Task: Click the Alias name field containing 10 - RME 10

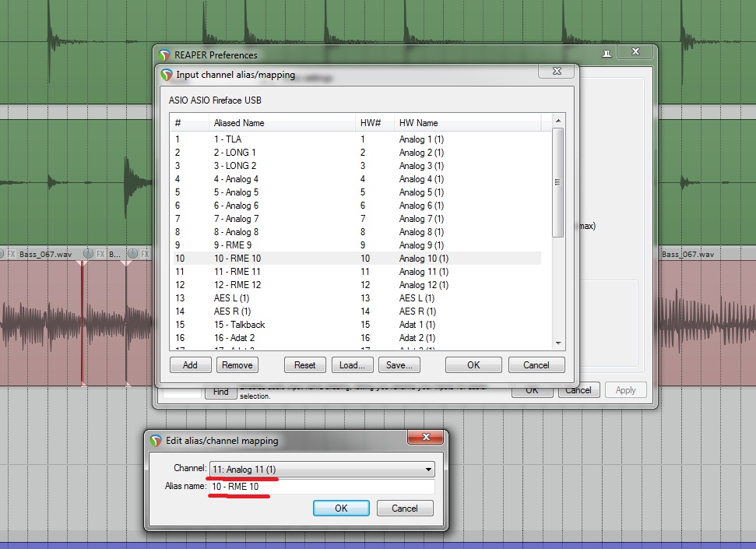Action: 322,486
